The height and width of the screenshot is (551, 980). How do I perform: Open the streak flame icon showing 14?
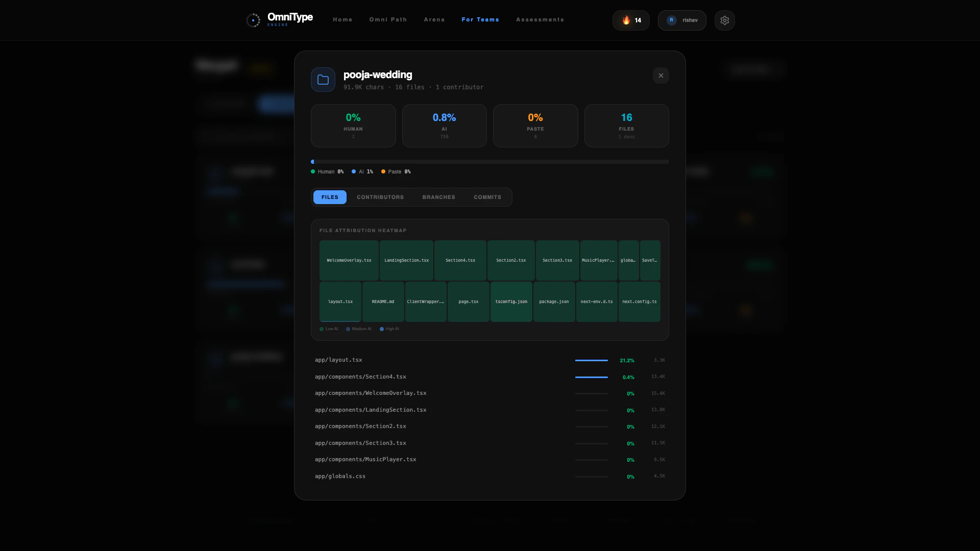tap(627, 20)
